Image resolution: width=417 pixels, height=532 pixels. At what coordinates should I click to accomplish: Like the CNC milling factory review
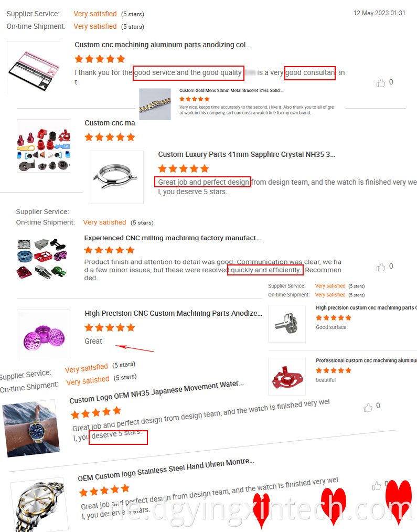(380, 267)
